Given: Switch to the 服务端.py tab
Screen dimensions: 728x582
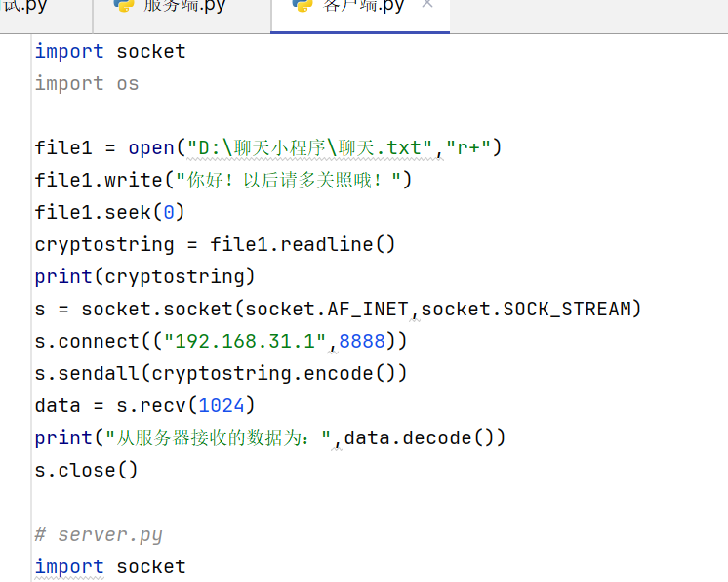Looking at the screenshot, I should coord(182,8).
